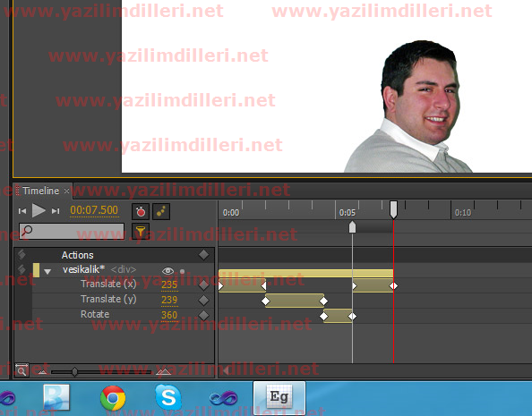Screen dimensions: 532x416
Task: Click the vesikalik yellow color swatch
Action: point(36,270)
